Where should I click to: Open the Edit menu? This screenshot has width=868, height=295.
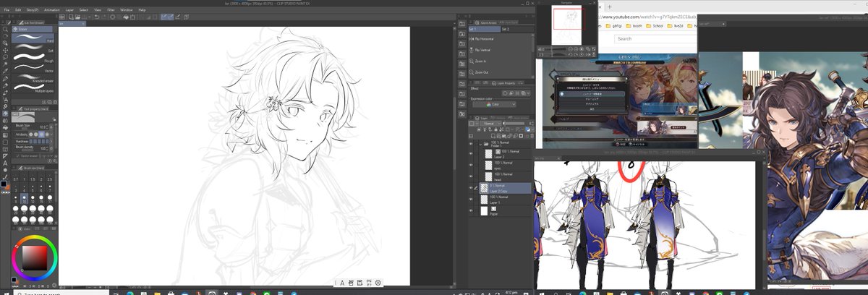click(17, 10)
